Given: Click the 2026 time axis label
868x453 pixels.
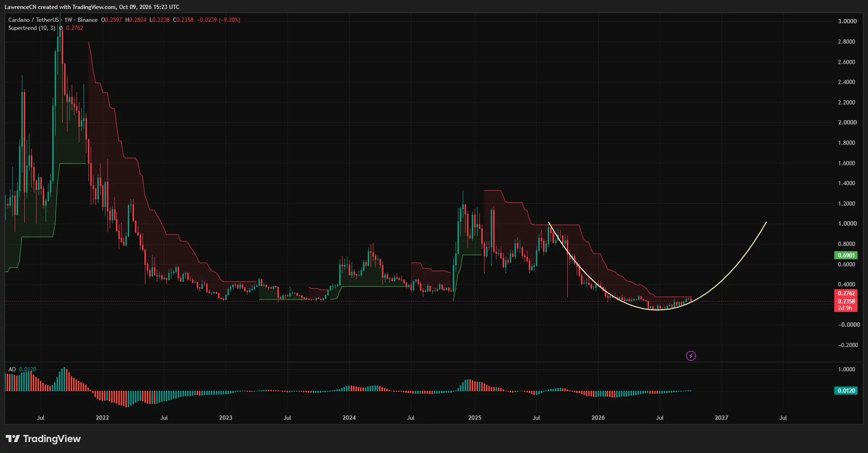Looking at the screenshot, I should [598, 418].
